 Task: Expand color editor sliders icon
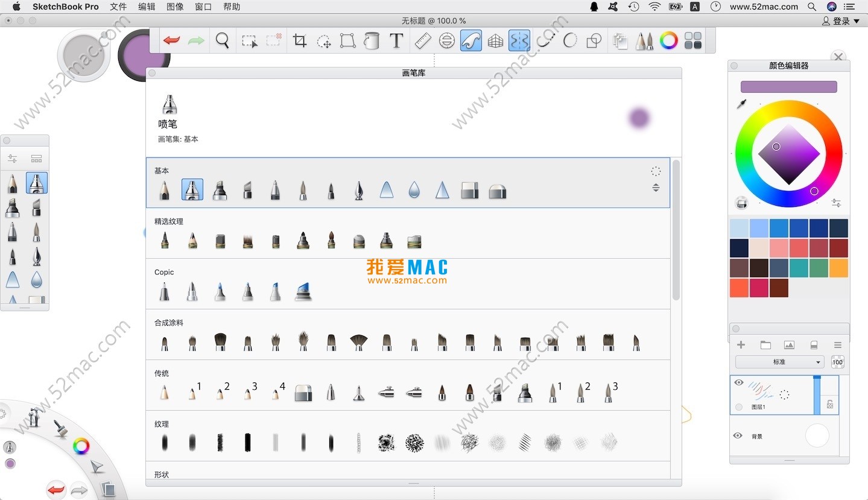coord(836,203)
